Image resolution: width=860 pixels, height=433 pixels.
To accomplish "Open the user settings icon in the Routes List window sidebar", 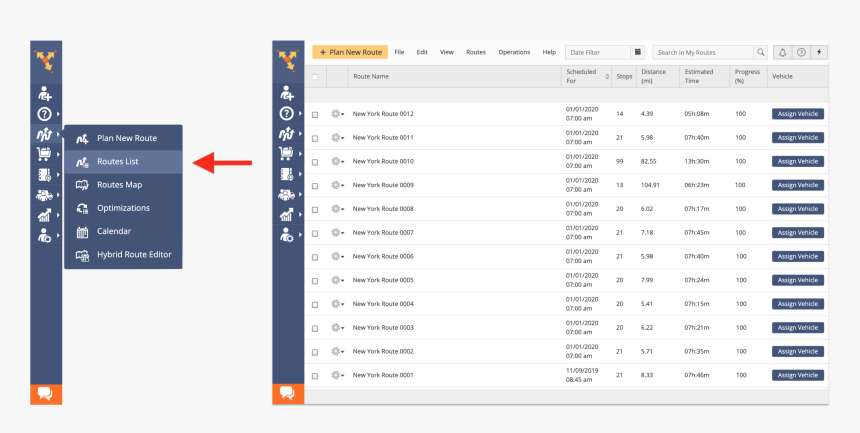I will tap(286, 235).
